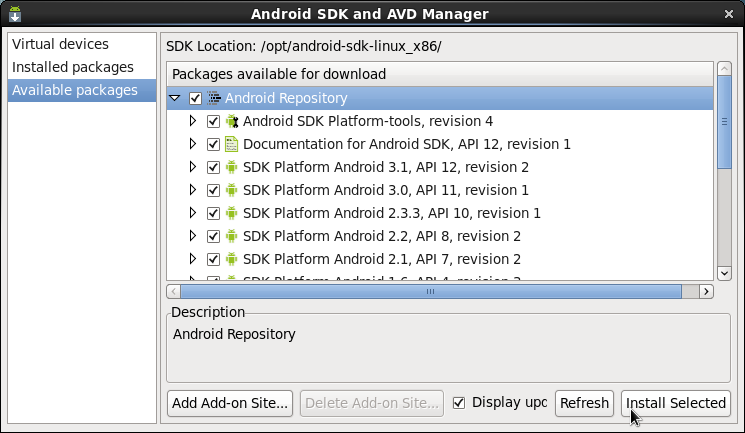This screenshot has width=745, height=433.
Task: Click the scroll up arrow
Action: tap(725, 69)
